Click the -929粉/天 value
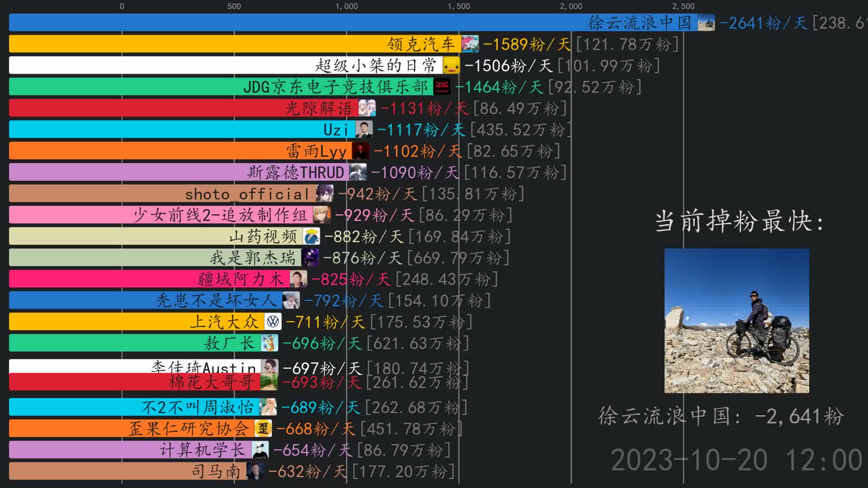The image size is (868, 488). pos(375,215)
